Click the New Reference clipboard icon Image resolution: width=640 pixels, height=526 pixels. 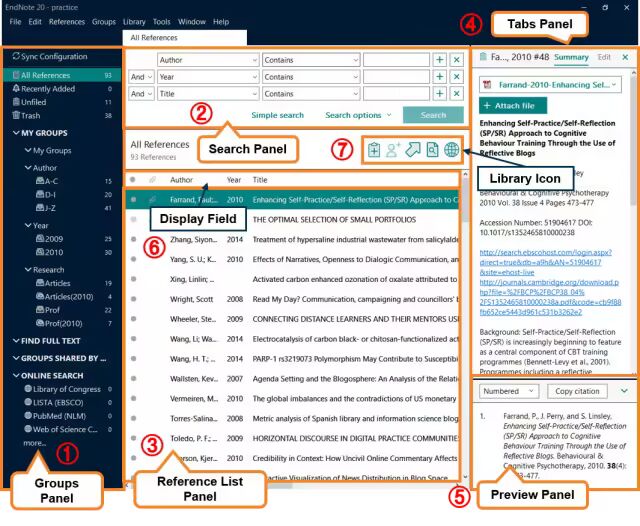tap(373, 150)
